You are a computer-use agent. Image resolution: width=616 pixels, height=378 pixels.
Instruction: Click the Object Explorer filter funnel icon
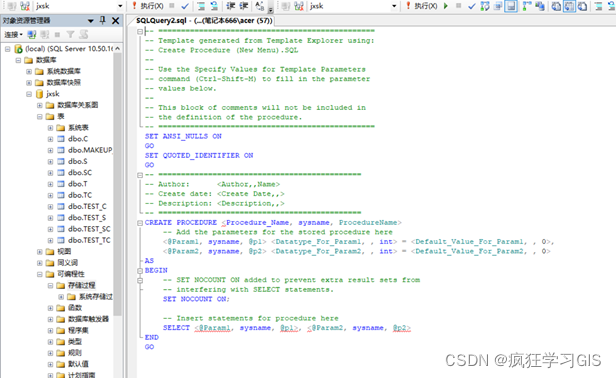(x=70, y=35)
